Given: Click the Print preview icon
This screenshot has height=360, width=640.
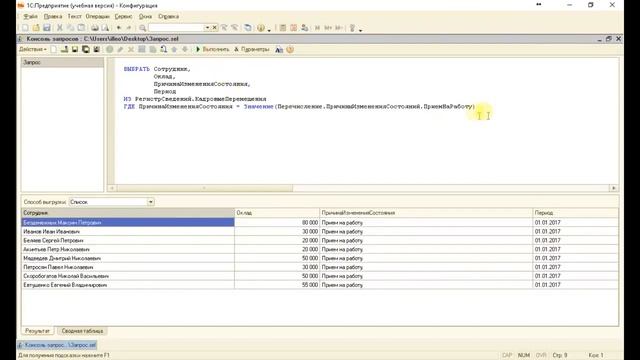Looking at the screenshot, I should (x=105, y=28).
